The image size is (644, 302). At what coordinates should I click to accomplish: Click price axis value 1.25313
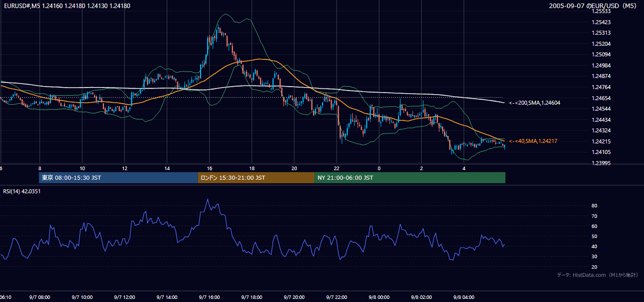coord(601,33)
